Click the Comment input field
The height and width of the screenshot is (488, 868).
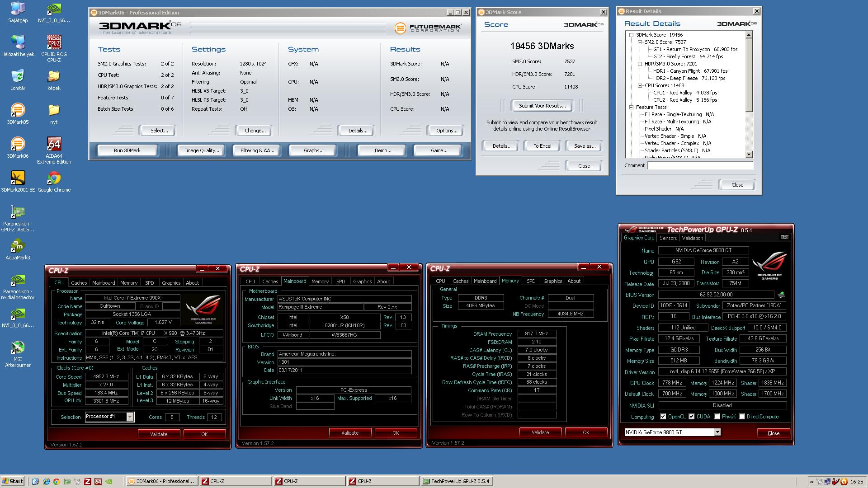click(x=700, y=166)
